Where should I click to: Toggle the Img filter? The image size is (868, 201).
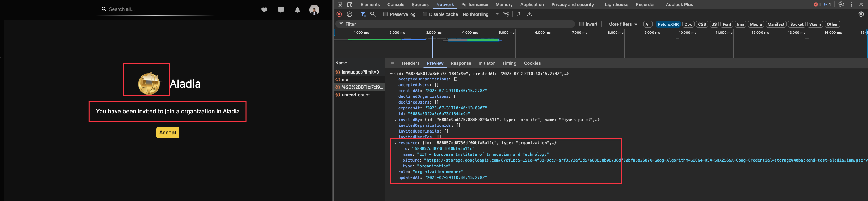coord(741,24)
